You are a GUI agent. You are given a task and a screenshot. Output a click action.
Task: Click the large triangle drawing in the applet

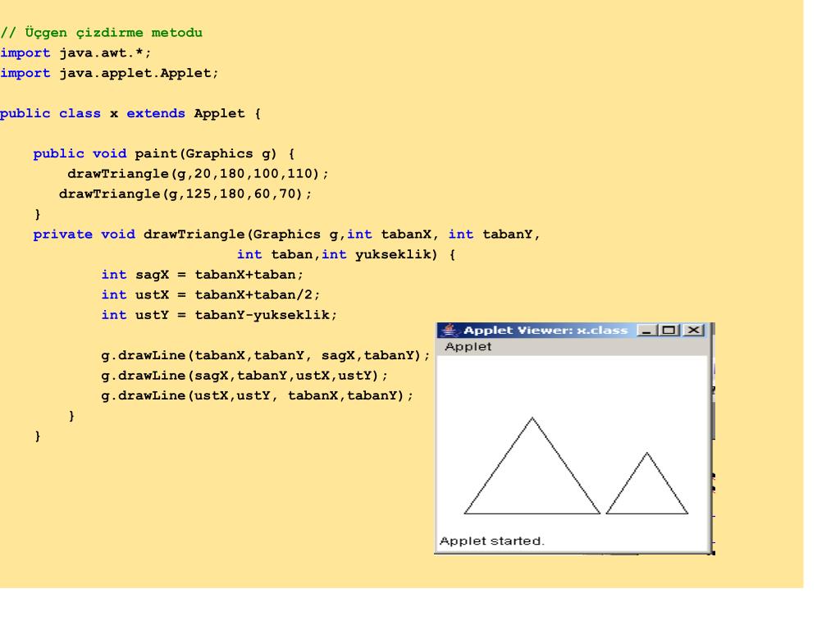coord(532,466)
